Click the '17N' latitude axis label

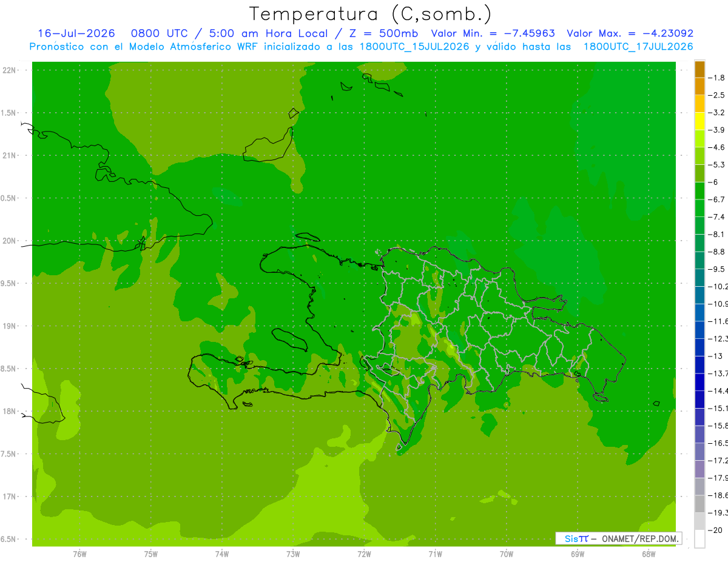pyautogui.click(x=9, y=497)
